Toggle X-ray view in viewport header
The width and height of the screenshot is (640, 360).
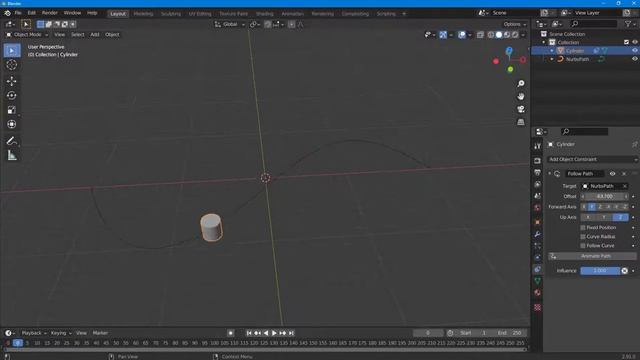tap(480, 35)
